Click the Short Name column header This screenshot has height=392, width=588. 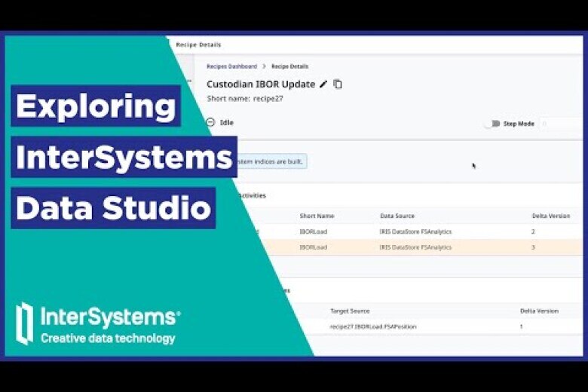[x=317, y=216]
